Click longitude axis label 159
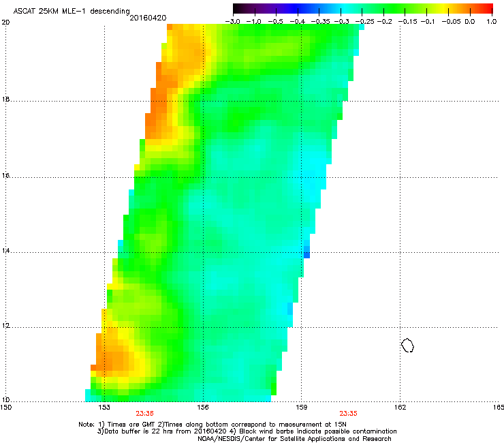The width and height of the screenshot is (504, 443). [302, 408]
